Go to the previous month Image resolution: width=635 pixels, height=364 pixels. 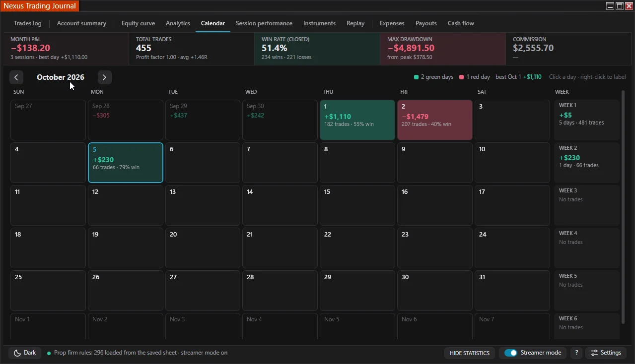pyautogui.click(x=16, y=77)
